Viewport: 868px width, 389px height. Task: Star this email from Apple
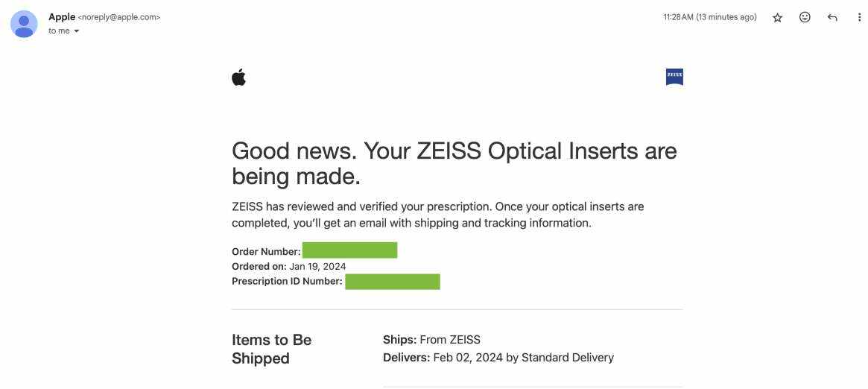coord(777,17)
